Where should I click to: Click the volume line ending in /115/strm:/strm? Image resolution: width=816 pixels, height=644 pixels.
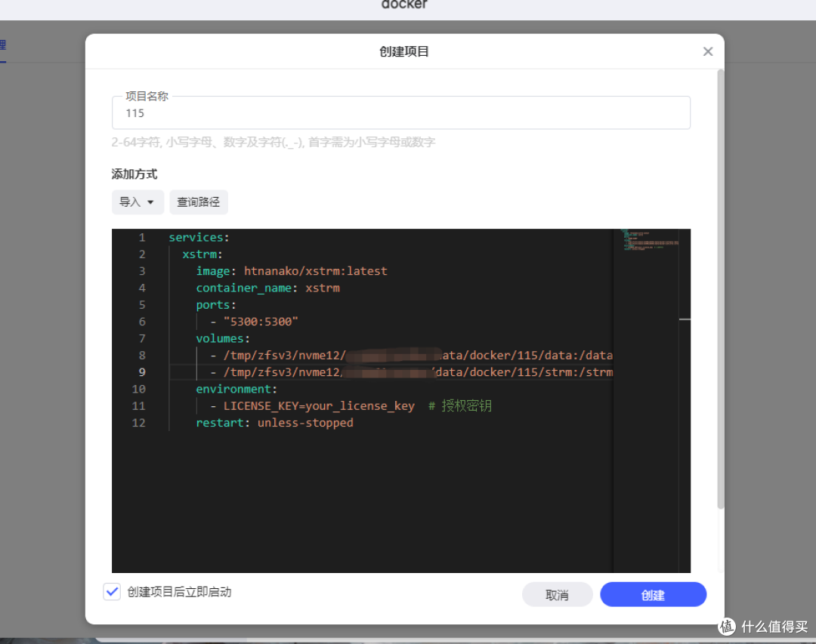(411, 372)
